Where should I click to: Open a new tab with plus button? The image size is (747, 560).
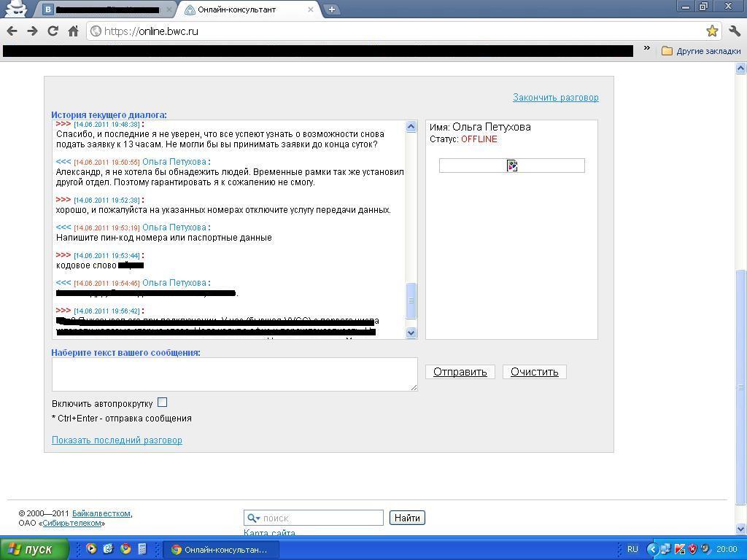pyautogui.click(x=331, y=9)
